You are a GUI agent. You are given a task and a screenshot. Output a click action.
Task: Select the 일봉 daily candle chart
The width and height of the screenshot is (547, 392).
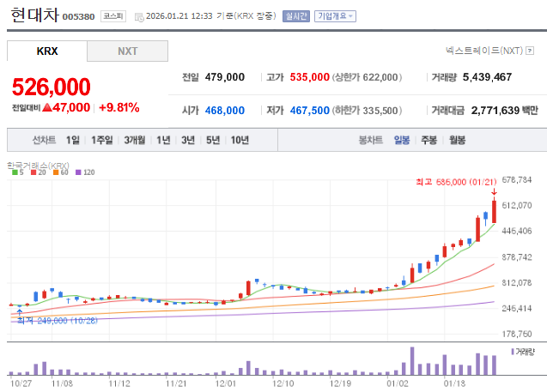(402, 140)
